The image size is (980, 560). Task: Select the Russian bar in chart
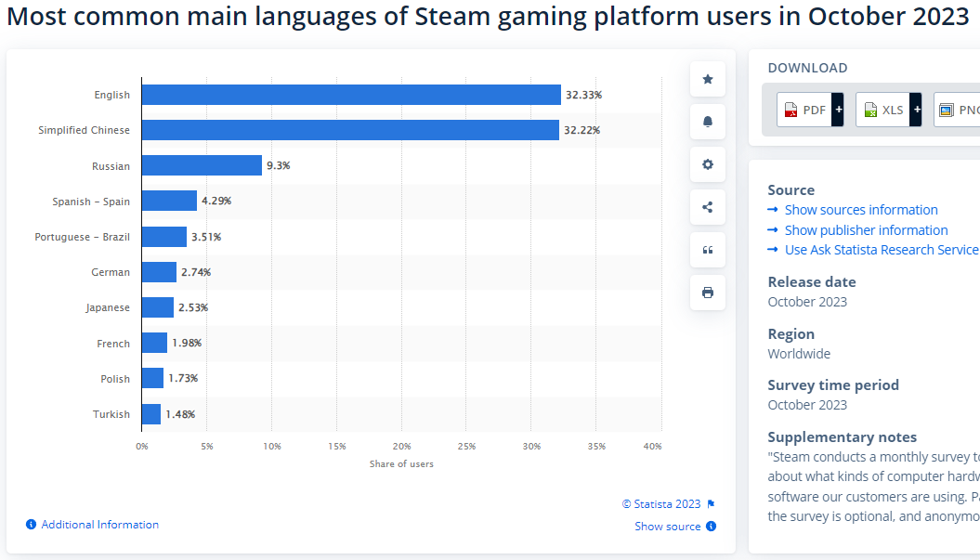202,165
